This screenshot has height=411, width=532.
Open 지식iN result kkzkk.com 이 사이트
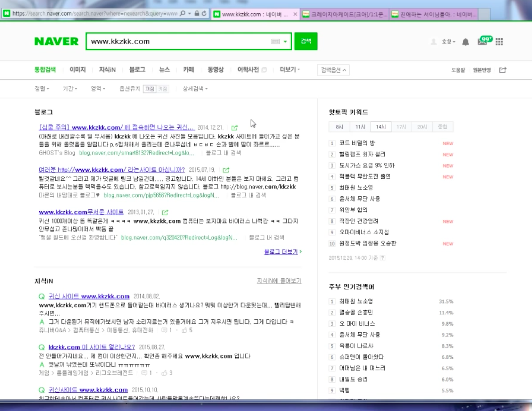[92, 347]
